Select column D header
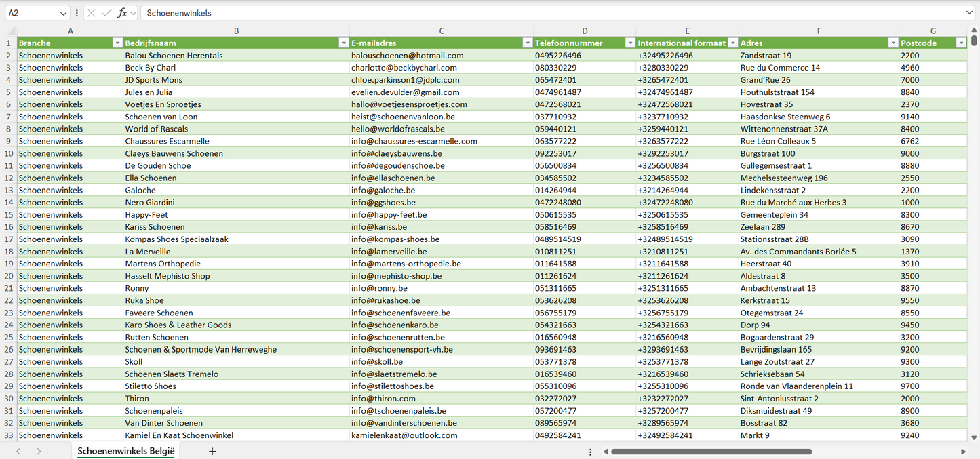Viewport: 980px width, 459px height. [585, 31]
